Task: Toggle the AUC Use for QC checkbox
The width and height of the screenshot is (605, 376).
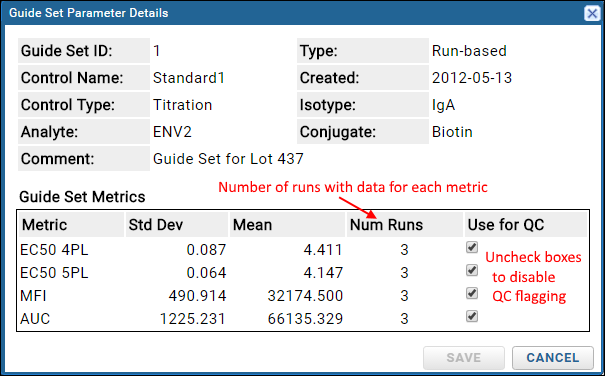Action: click(472, 316)
